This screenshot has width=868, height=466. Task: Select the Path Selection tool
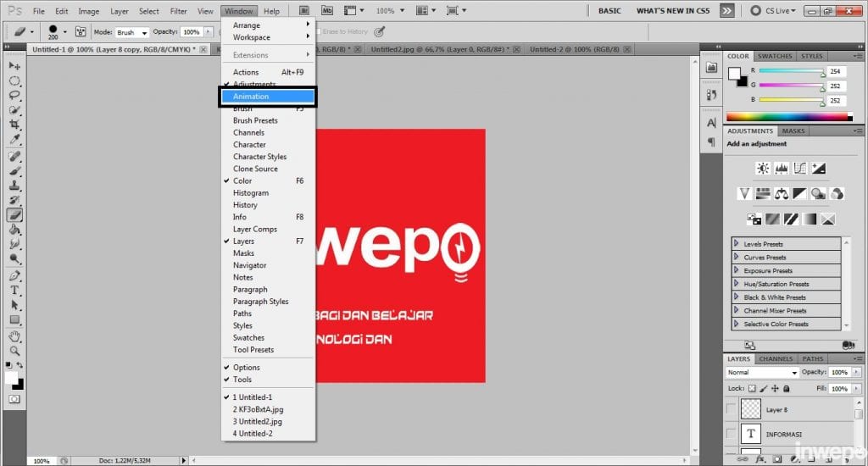tap(14, 305)
